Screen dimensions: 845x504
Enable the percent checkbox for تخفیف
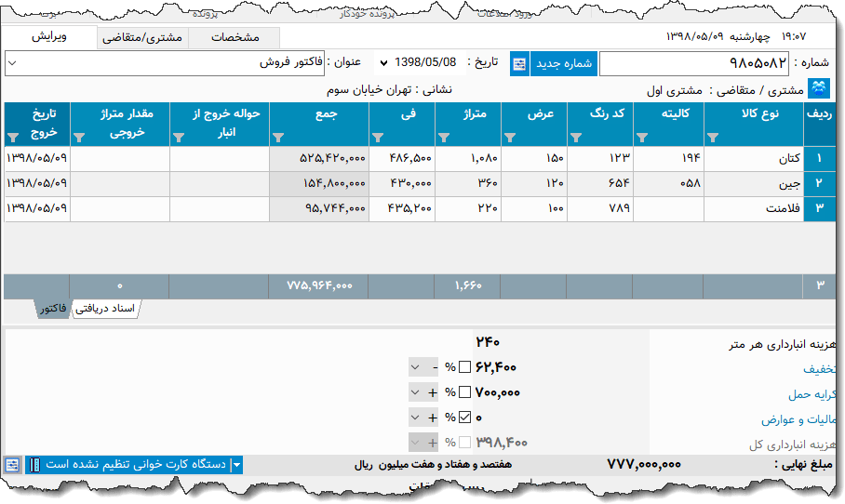(x=464, y=367)
